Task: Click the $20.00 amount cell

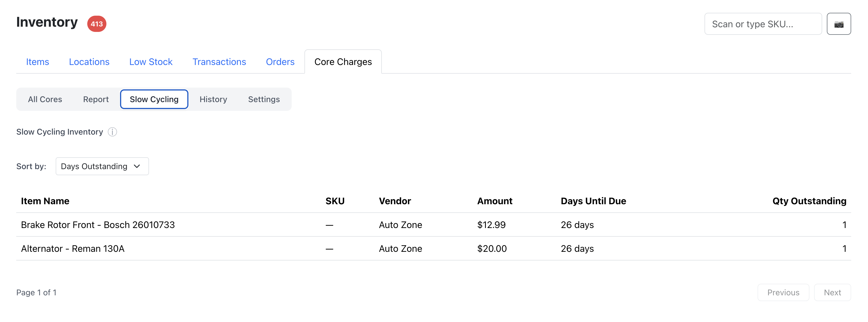Action: coord(492,249)
